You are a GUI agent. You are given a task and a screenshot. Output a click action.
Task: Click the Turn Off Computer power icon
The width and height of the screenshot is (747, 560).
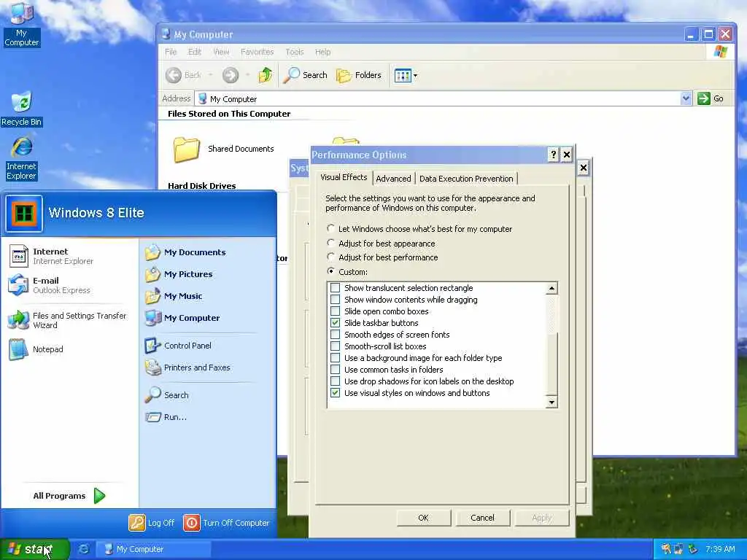pos(192,522)
